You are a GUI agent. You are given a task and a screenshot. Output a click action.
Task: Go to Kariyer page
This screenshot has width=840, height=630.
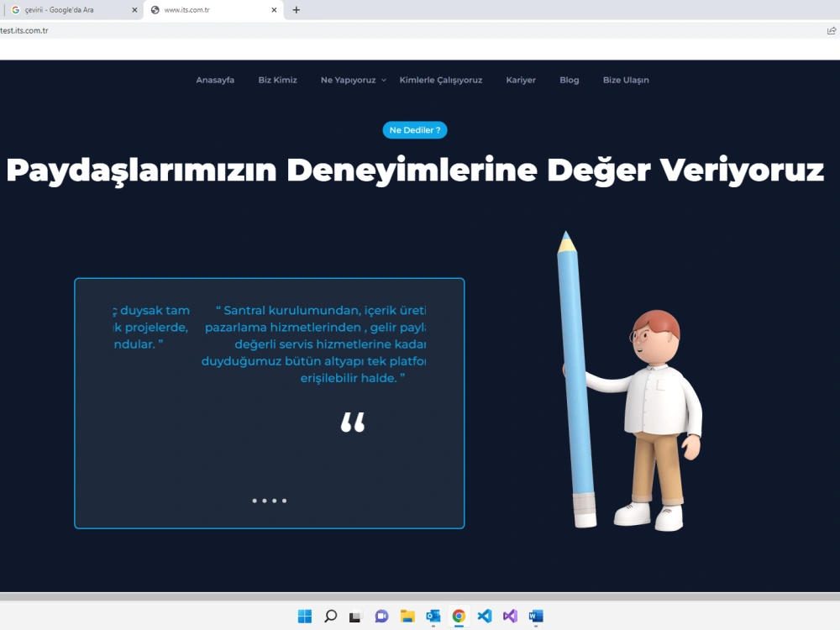pyautogui.click(x=521, y=80)
